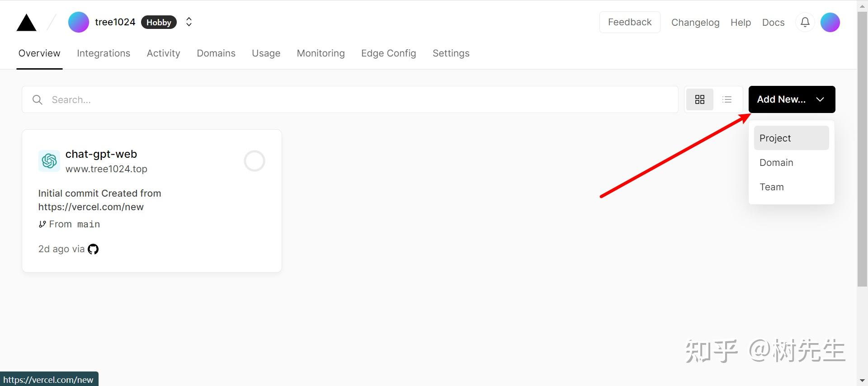Open the user profile avatar menu
This screenshot has width=868, height=386.
tap(830, 22)
